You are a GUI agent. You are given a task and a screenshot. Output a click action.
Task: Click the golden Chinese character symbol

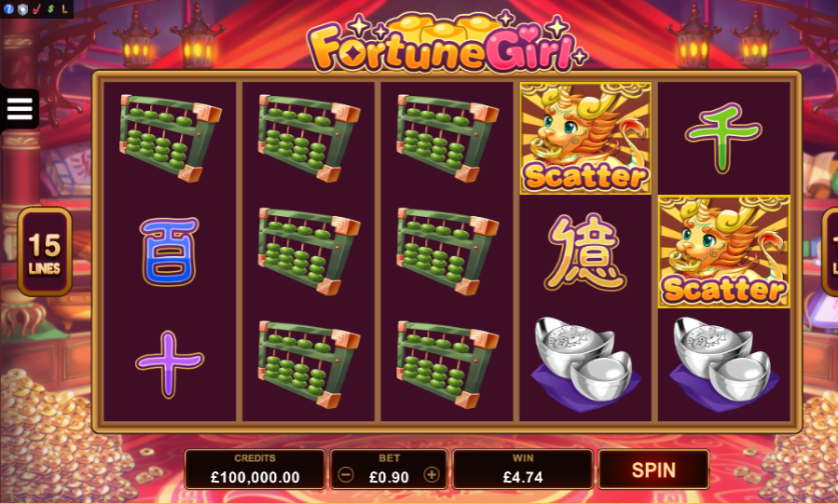[x=584, y=252]
